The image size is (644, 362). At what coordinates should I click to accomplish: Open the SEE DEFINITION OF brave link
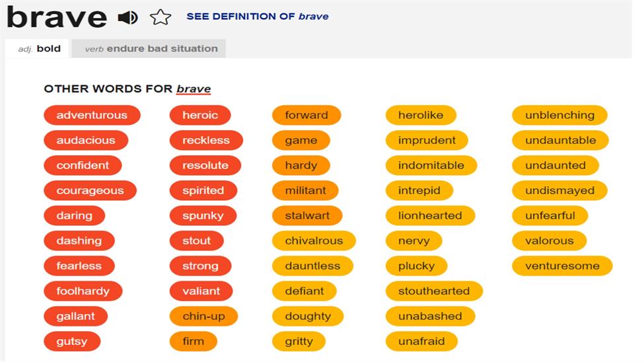(x=258, y=17)
